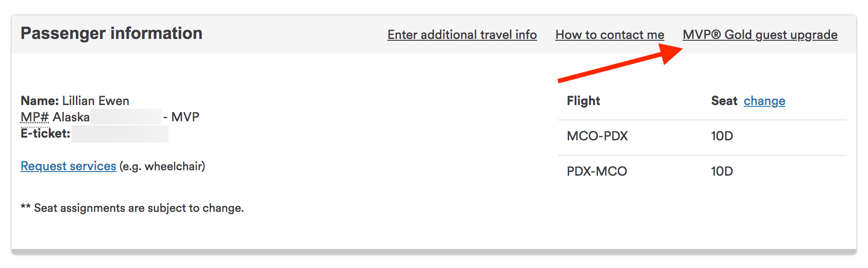The height and width of the screenshot is (268, 868).
Task: Click the Seat column header
Action: point(724,100)
